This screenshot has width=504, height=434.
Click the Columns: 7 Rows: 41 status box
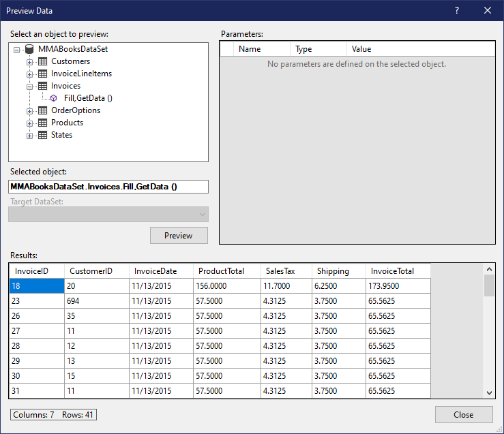tap(53, 415)
